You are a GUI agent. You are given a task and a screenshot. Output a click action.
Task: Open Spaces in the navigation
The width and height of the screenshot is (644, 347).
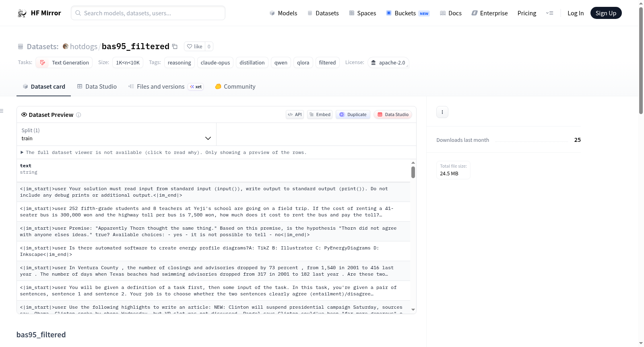pos(363,13)
